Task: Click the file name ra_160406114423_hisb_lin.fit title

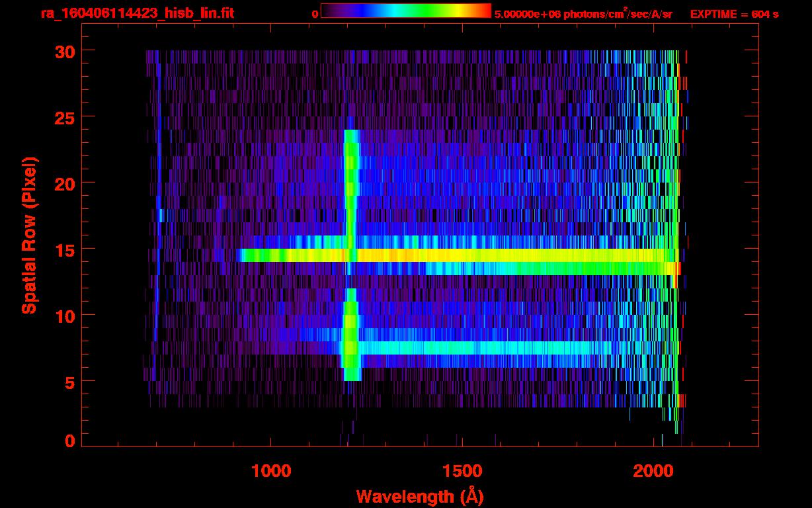Action: pos(137,13)
